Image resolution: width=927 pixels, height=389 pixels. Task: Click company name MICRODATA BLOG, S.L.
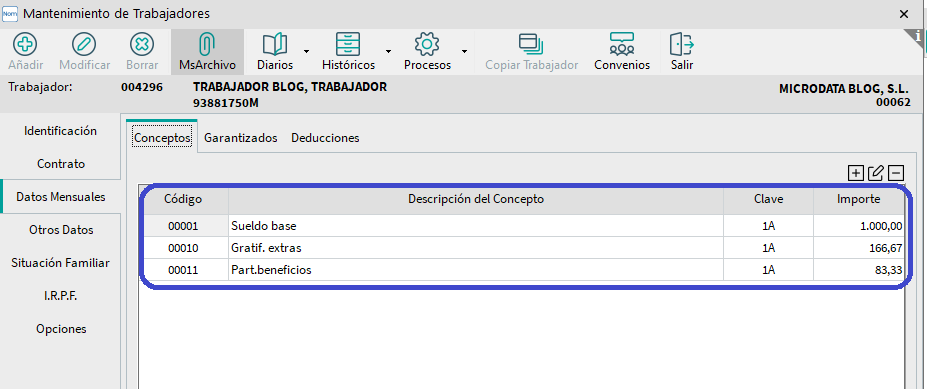844,89
